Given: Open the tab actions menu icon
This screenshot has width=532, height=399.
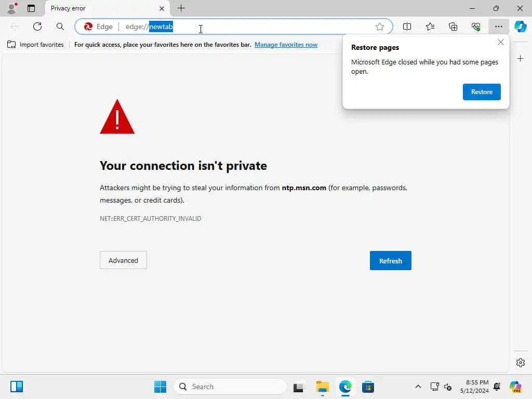Looking at the screenshot, I should click(x=31, y=8).
